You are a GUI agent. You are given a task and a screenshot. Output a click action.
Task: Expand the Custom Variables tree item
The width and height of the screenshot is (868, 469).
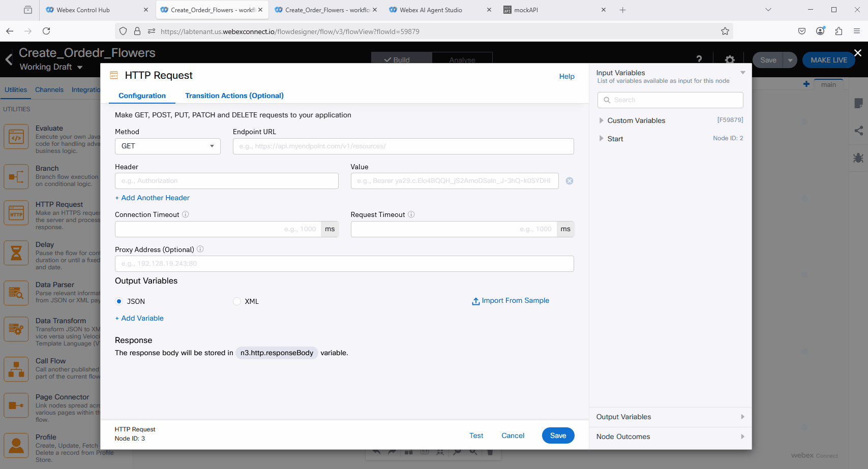pos(601,120)
